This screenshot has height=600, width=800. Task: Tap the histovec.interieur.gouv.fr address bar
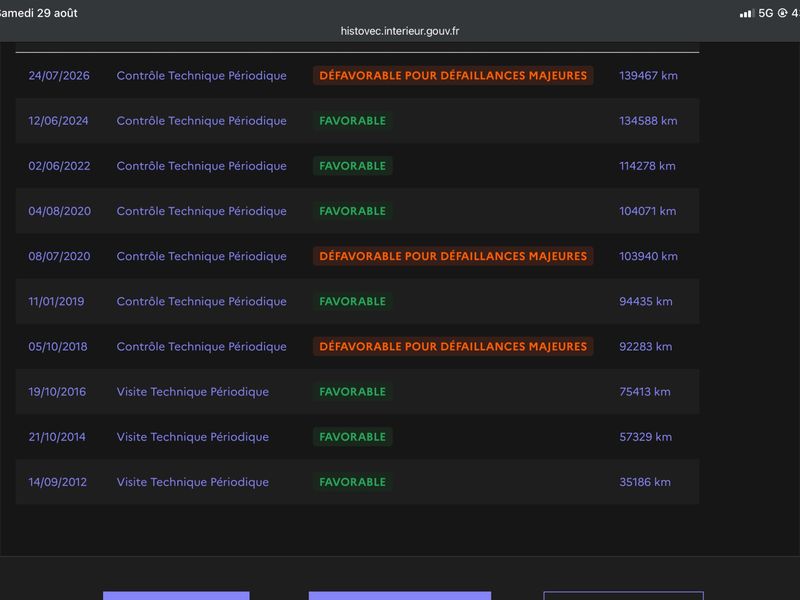point(399,31)
